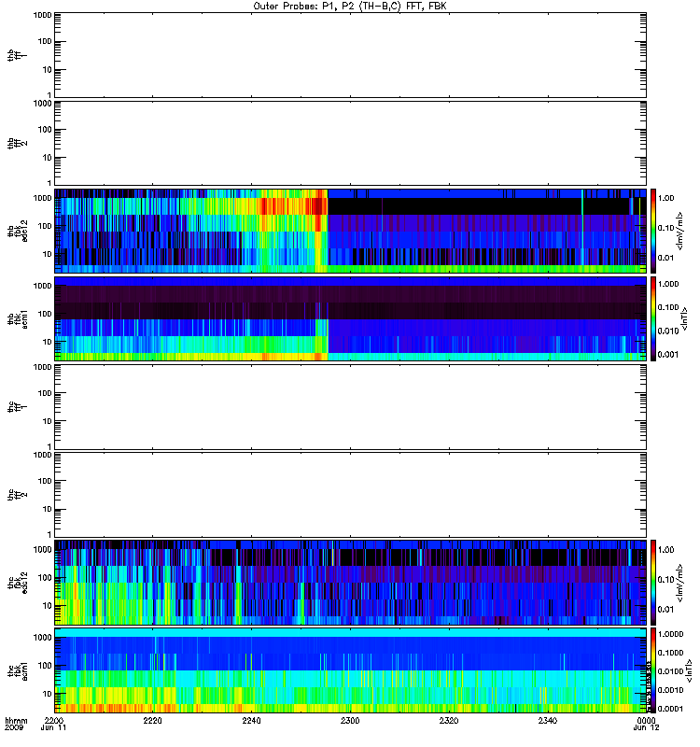Click the 'thb fbk edc12' y-axis title

point(18,231)
